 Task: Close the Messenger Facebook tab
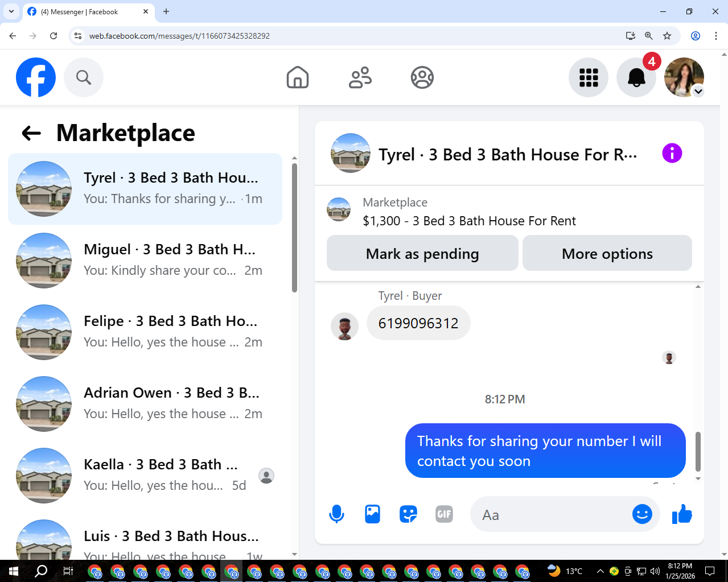(146, 11)
